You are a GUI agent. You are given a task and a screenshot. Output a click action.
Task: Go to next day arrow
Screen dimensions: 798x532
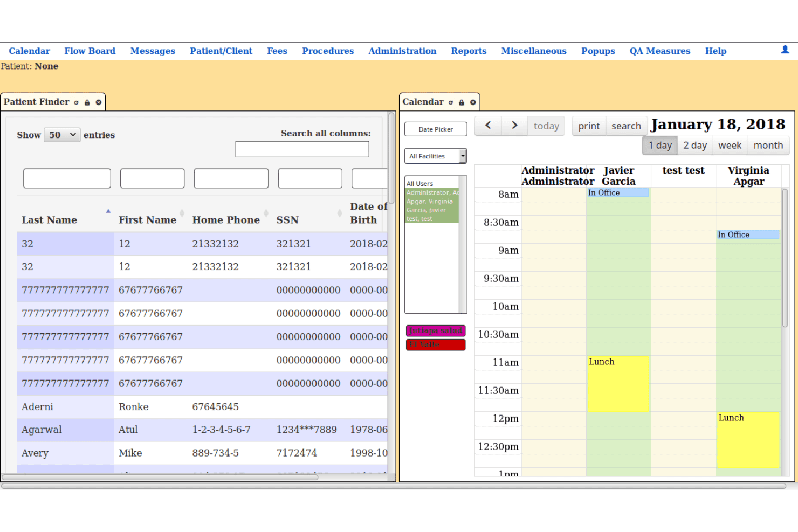[514, 126]
